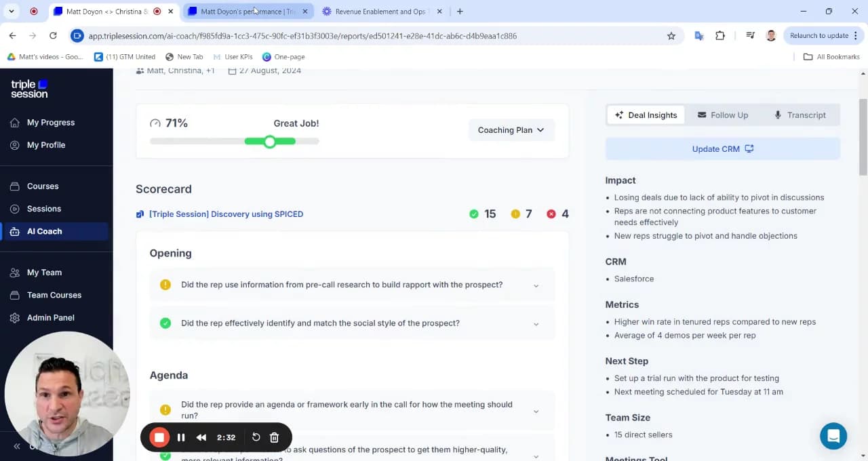Click the red stop recording button
The image size is (868, 461).
click(x=159, y=437)
